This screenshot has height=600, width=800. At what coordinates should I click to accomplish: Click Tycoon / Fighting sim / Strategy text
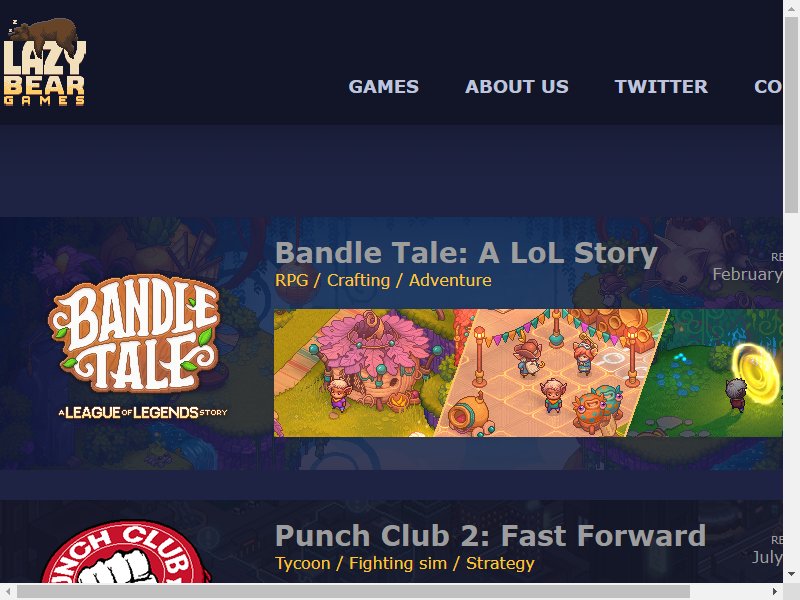[x=405, y=563]
